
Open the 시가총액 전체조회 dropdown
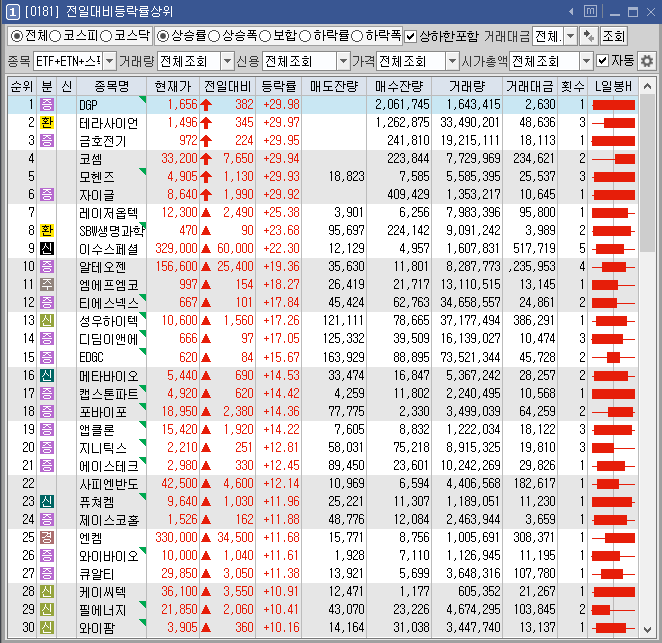[586, 62]
